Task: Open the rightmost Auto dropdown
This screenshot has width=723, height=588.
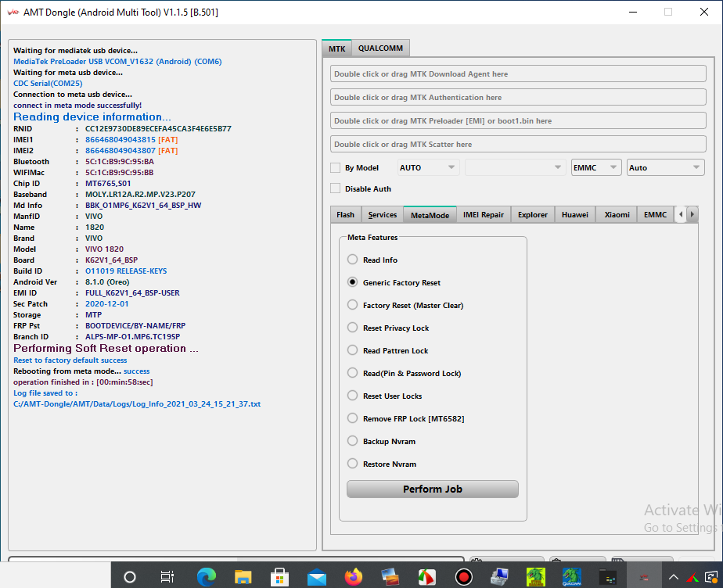Action: 665,167
